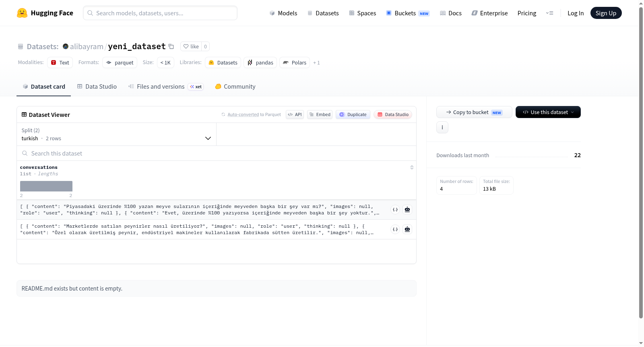The height and width of the screenshot is (347, 644).
Task: Open the Pricing page link
Action: coord(527,13)
